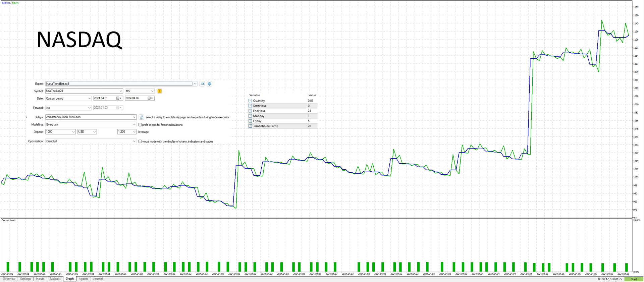Viewport: 644px width, 282px height.
Task: Switch to the Inputs tab
Action: tap(40, 279)
